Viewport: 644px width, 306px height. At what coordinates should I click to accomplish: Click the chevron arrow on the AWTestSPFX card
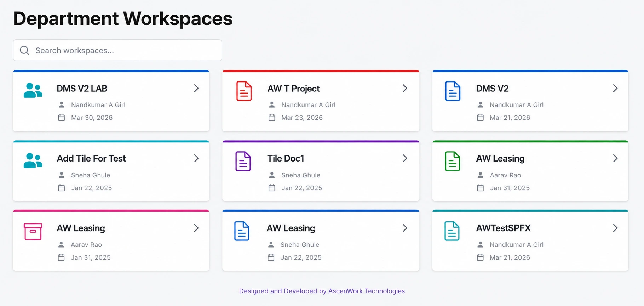coord(615,228)
